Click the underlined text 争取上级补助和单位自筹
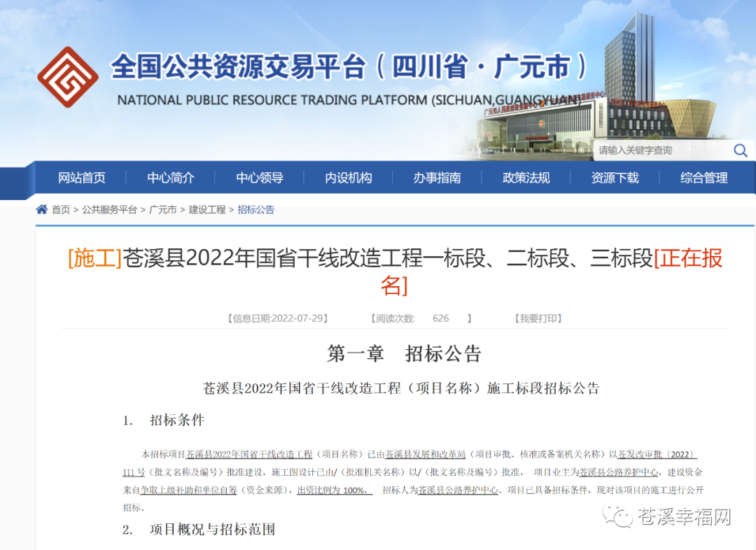Viewport: 756px width, 550px height. click(189, 491)
